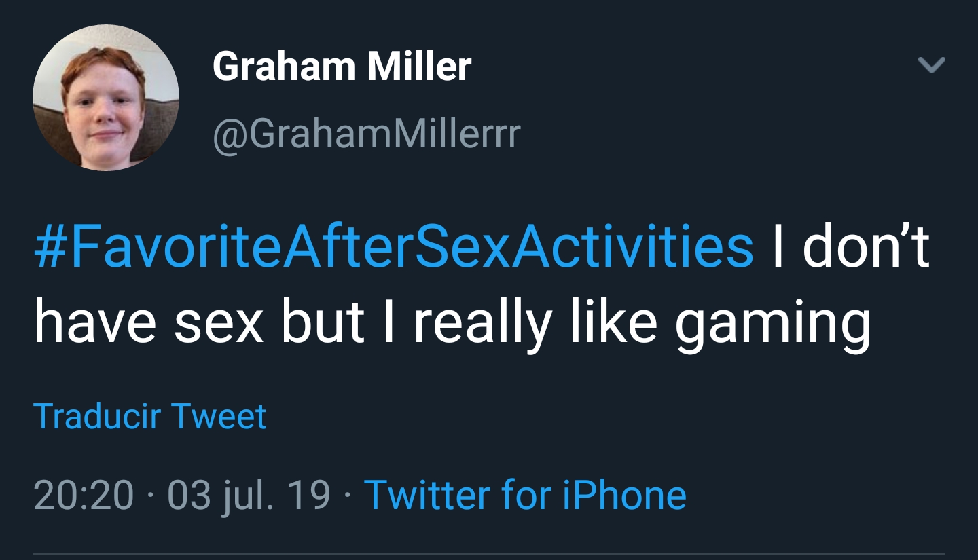
Task: Click the word "iPhone" in the footer
Action: (625, 495)
